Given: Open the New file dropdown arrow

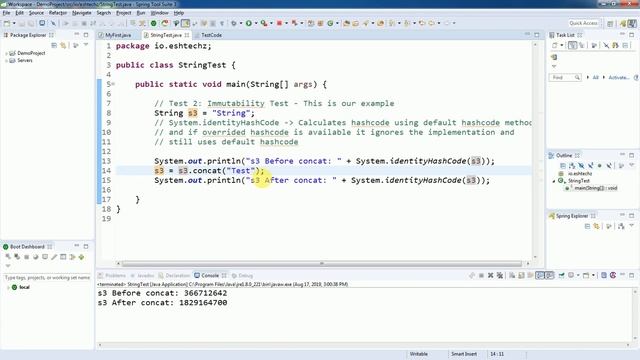Looking at the screenshot, I should point(14,23).
